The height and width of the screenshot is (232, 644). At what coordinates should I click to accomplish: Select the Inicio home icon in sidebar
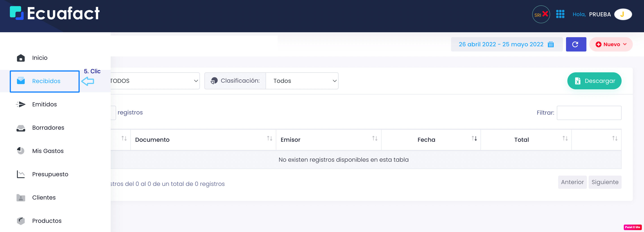[21, 58]
